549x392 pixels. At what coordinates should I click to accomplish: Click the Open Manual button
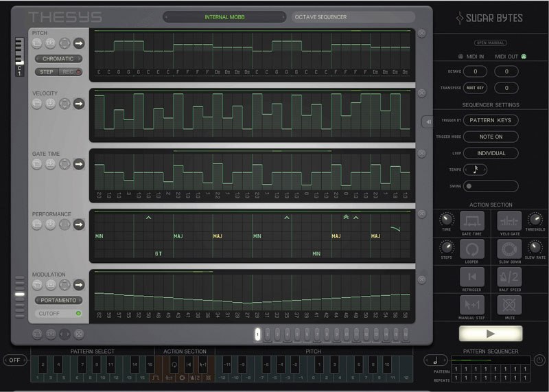(490, 43)
